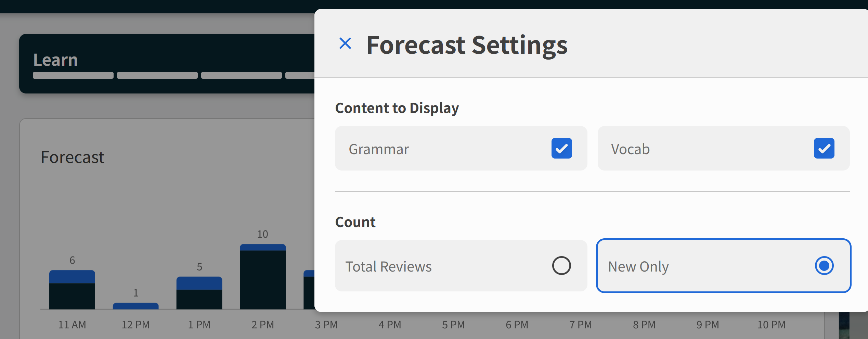Screen dimensions: 868x339
Task: Select the Total Reviews radio button
Action: (561, 266)
